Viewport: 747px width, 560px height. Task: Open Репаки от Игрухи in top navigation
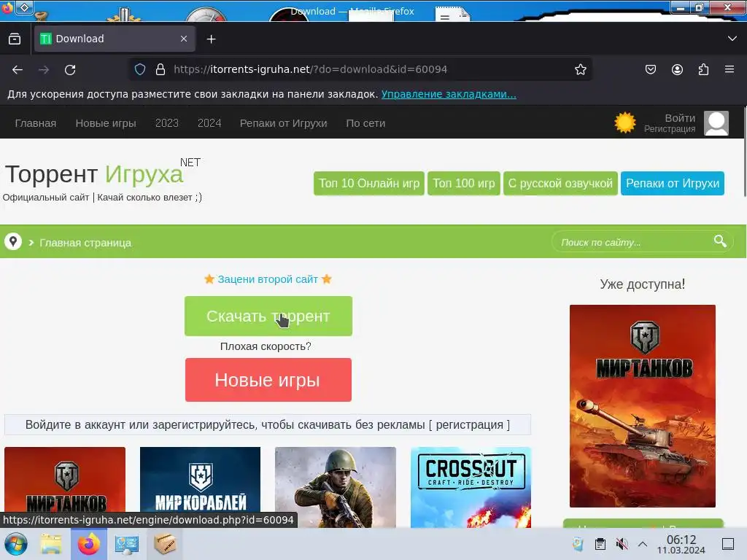coord(284,123)
